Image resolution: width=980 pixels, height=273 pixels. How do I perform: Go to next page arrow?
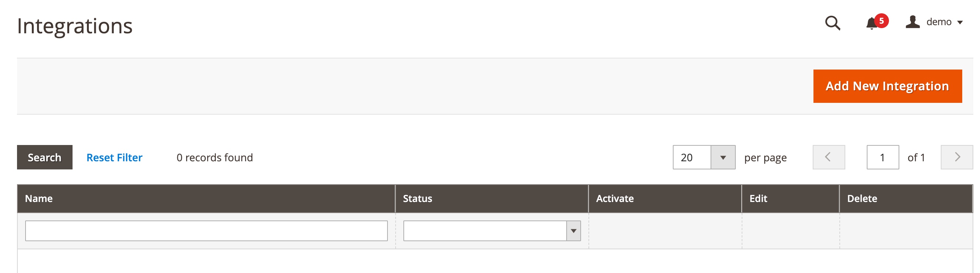pyautogui.click(x=956, y=157)
